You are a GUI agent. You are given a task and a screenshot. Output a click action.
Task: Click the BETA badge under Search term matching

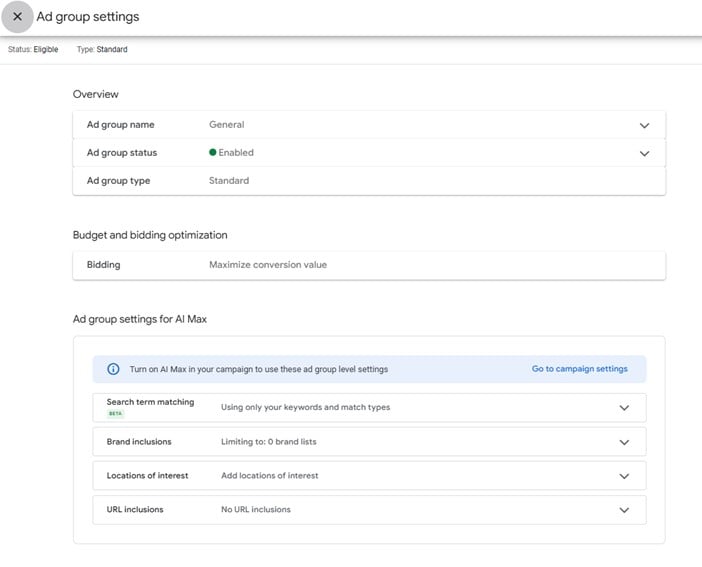click(116, 413)
